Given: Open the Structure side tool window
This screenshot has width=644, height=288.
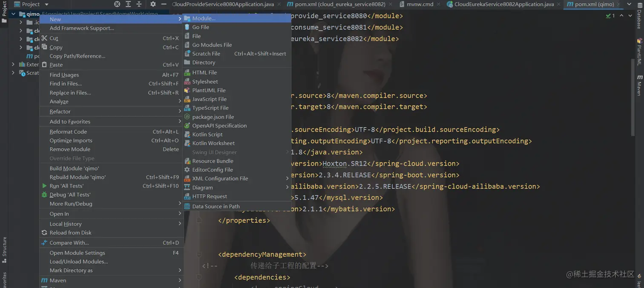Looking at the screenshot, I should (x=4, y=250).
